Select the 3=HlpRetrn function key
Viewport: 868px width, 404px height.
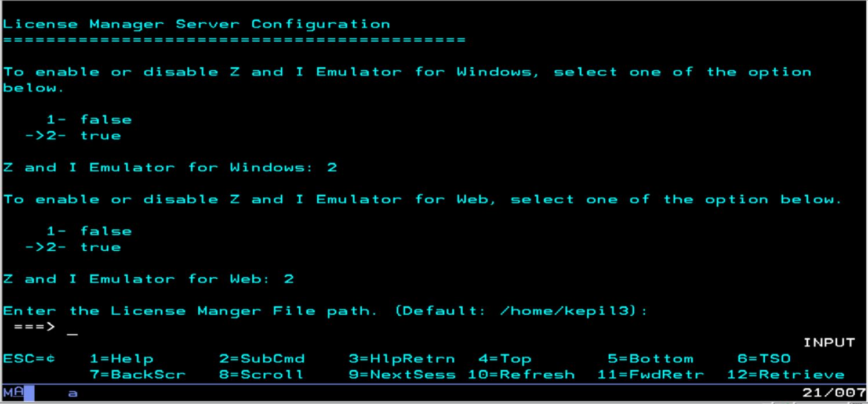click(401, 359)
